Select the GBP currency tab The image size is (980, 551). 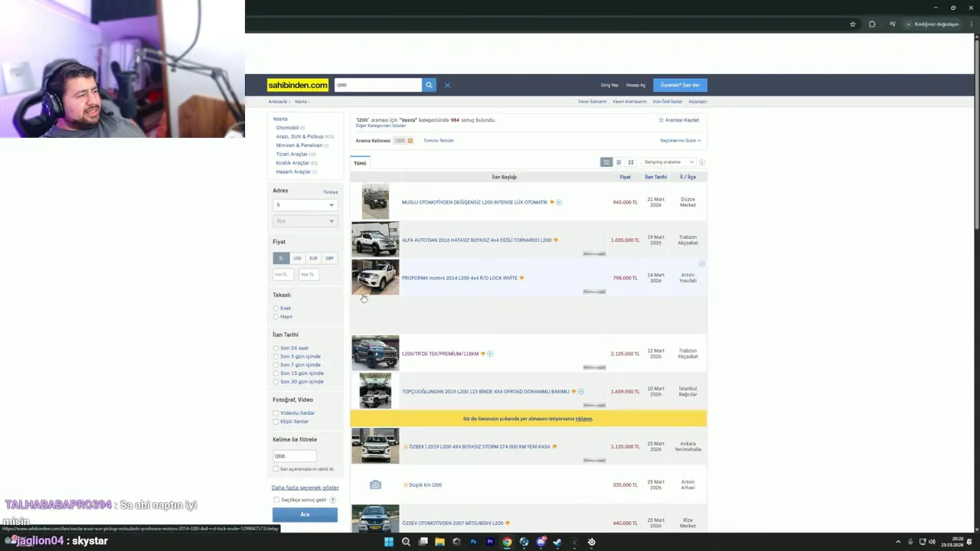[329, 259]
